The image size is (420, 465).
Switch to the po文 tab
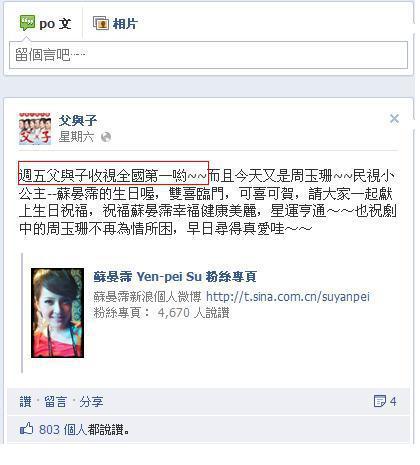[45, 23]
